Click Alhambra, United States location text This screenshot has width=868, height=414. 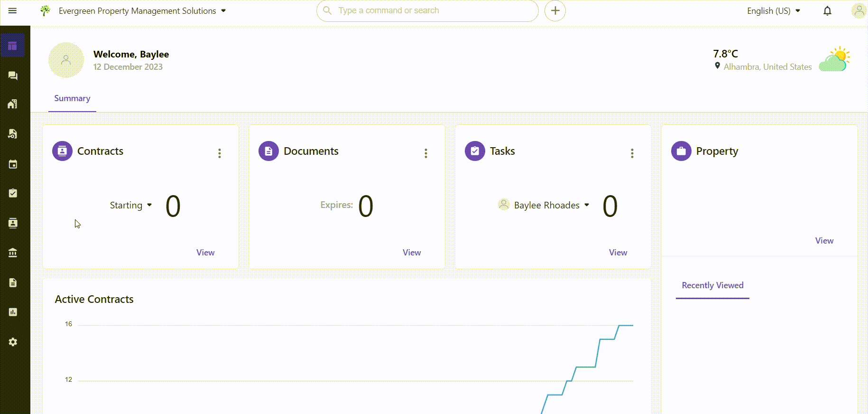tap(767, 67)
